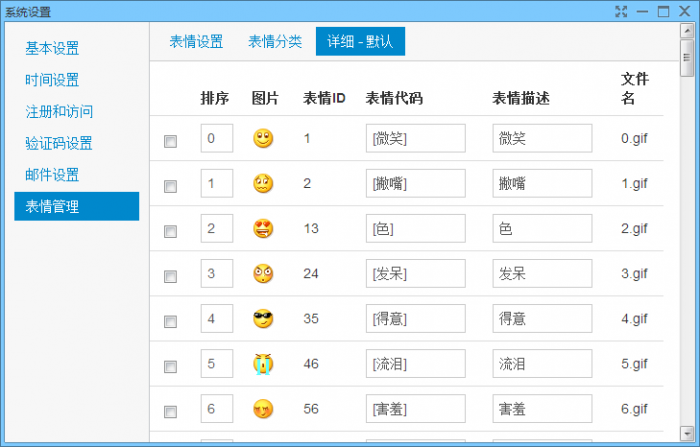Check the checkbox for the 发呆 row
Image resolution: width=700 pixels, height=447 pixels.
171,276
